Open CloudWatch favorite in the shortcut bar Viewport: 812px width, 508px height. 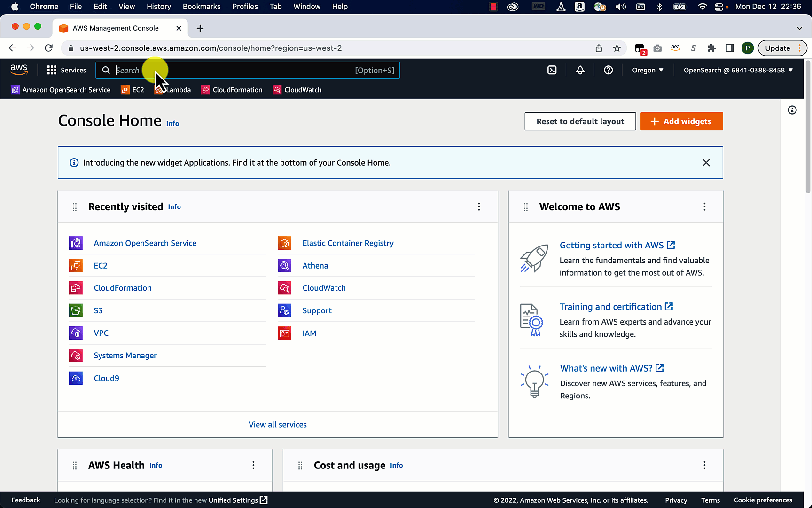tap(297, 90)
